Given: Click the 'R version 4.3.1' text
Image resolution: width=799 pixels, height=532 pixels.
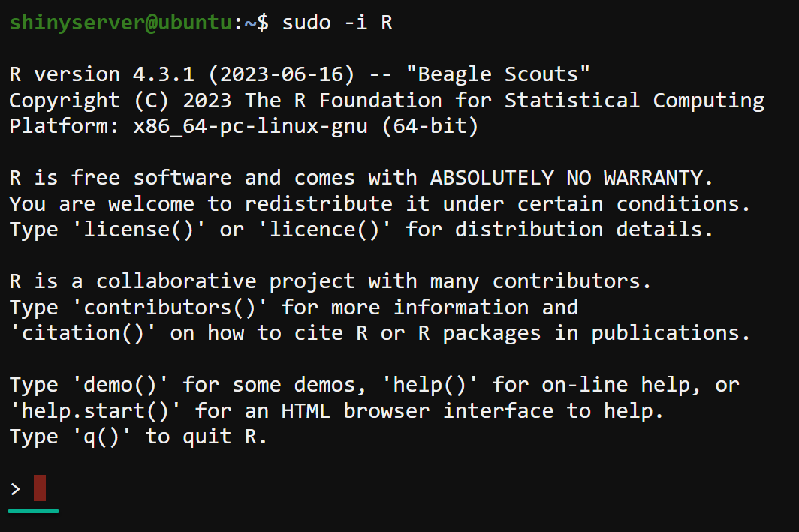Looking at the screenshot, I should [x=83, y=74].
